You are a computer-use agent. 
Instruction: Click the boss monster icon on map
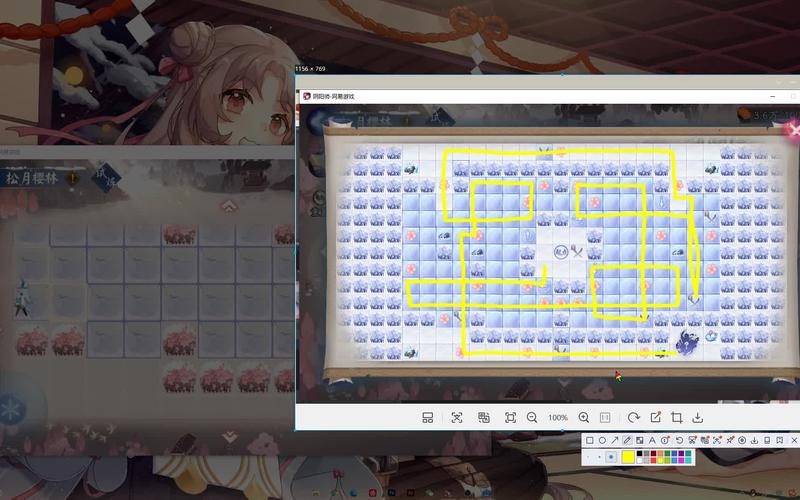[x=685, y=342]
